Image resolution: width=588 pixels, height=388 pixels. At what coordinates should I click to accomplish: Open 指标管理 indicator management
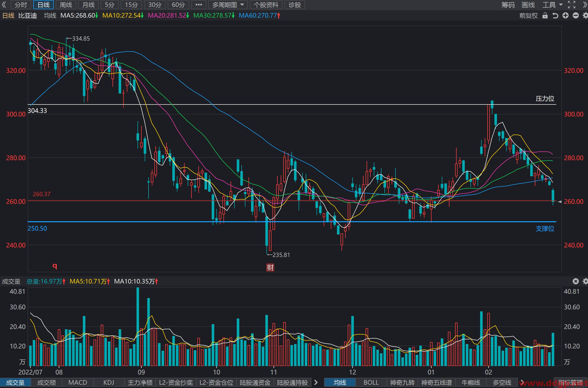point(571,382)
